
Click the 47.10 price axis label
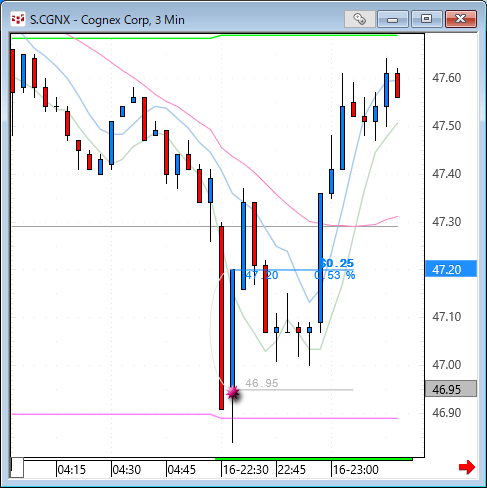click(446, 317)
